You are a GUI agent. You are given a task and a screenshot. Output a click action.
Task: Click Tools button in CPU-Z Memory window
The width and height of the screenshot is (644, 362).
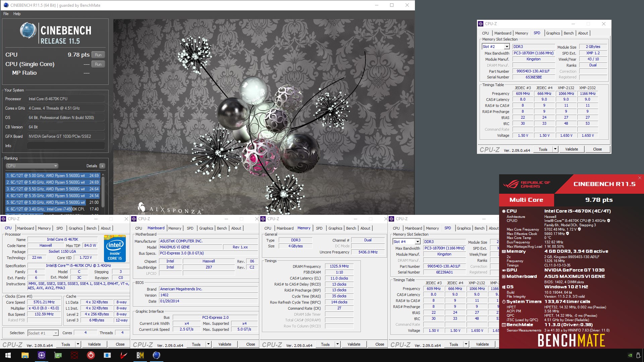[325, 344]
